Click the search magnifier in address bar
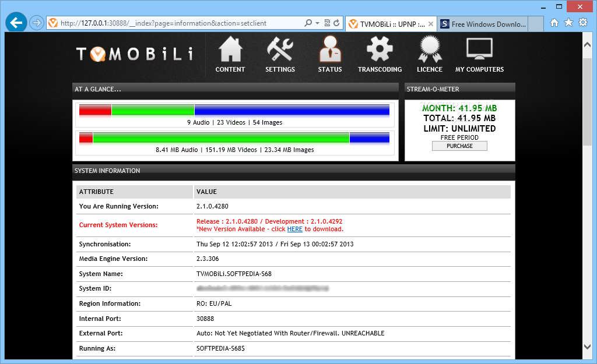 (308, 23)
